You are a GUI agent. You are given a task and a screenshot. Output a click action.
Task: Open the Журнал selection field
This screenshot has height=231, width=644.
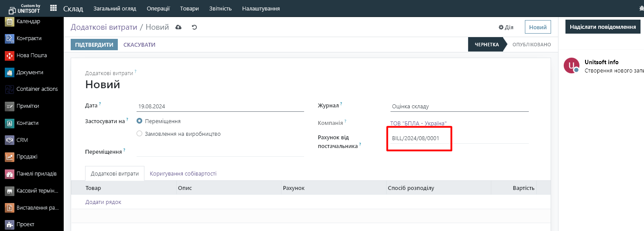pos(459,106)
